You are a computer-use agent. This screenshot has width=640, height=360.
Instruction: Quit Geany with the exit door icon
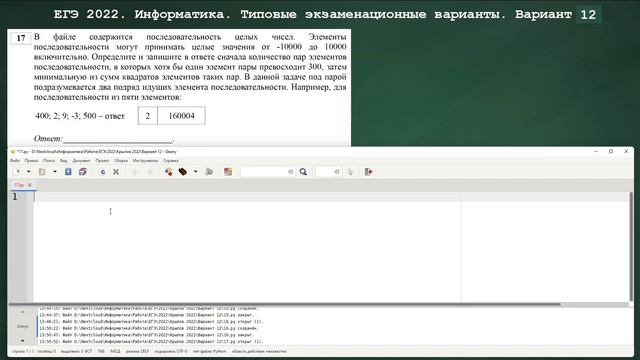(369, 172)
